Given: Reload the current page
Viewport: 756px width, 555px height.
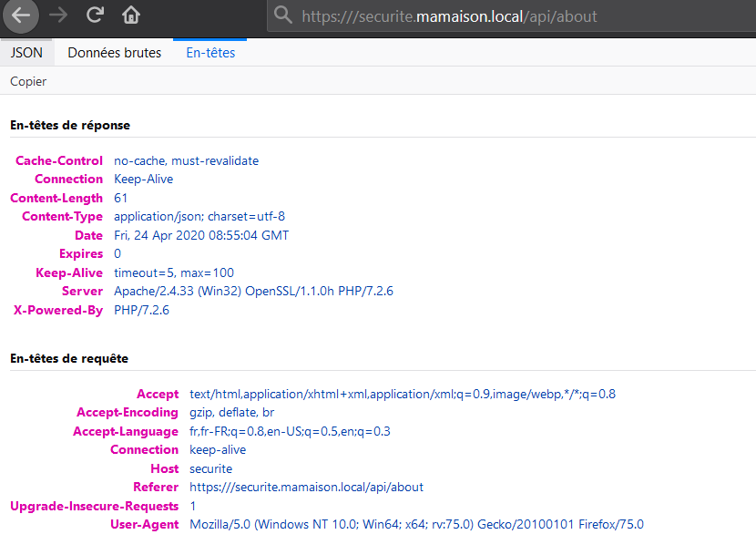Looking at the screenshot, I should pyautogui.click(x=94, y=15).
